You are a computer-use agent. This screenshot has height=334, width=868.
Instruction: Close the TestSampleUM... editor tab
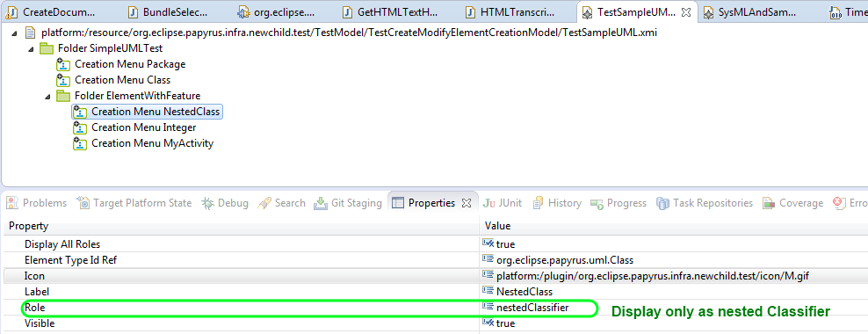[686, 11]
